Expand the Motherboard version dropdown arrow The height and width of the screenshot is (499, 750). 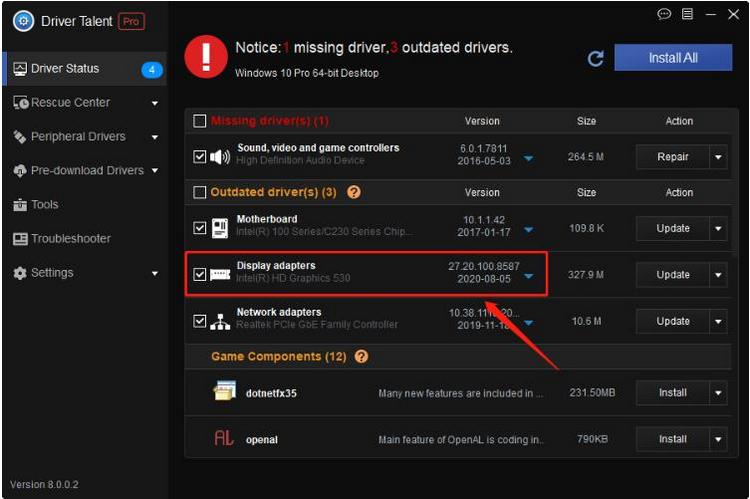pos(529,230)
